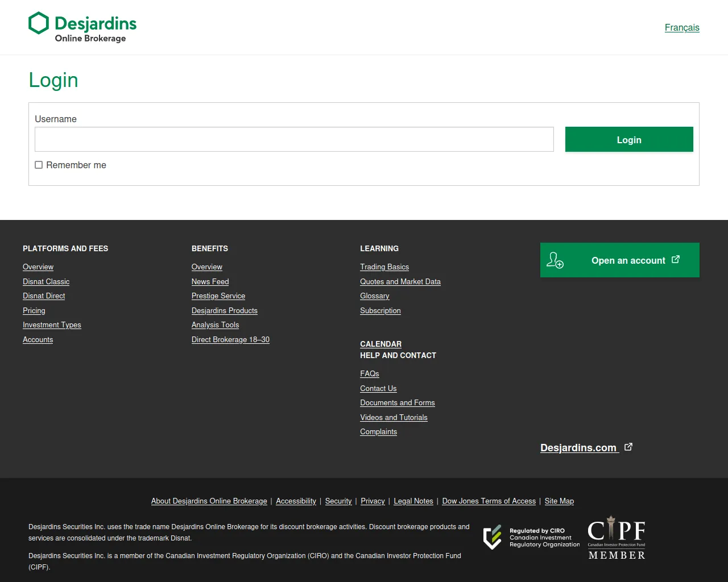Open Overview under Platforms and Fees
This screenshot has height=582, width=728.
[38, 267]
